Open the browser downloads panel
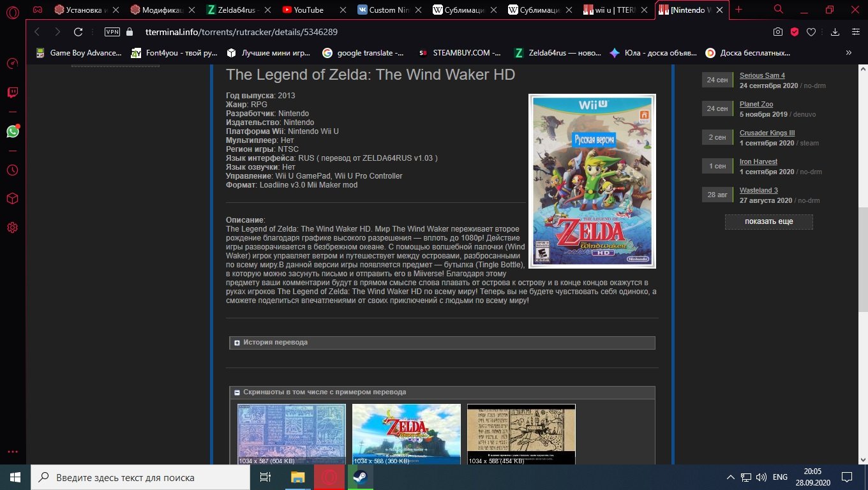The width and height of the screenshot is (868, 490). pos(835,32)
